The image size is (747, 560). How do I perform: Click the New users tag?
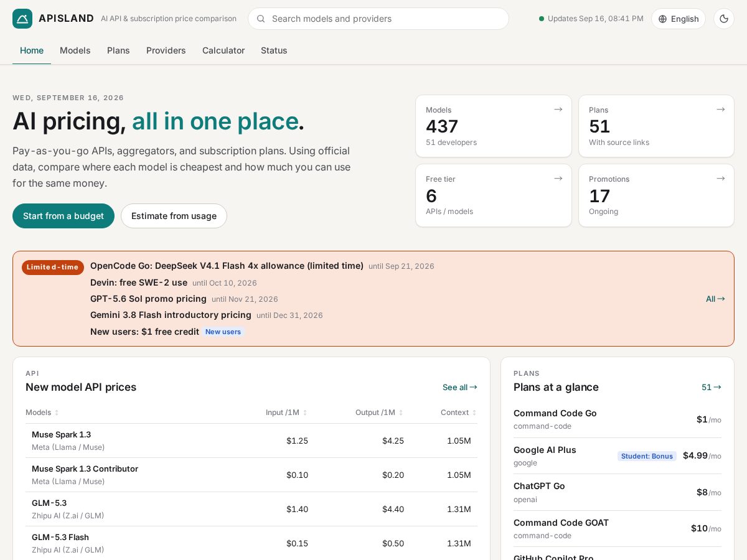223,332
